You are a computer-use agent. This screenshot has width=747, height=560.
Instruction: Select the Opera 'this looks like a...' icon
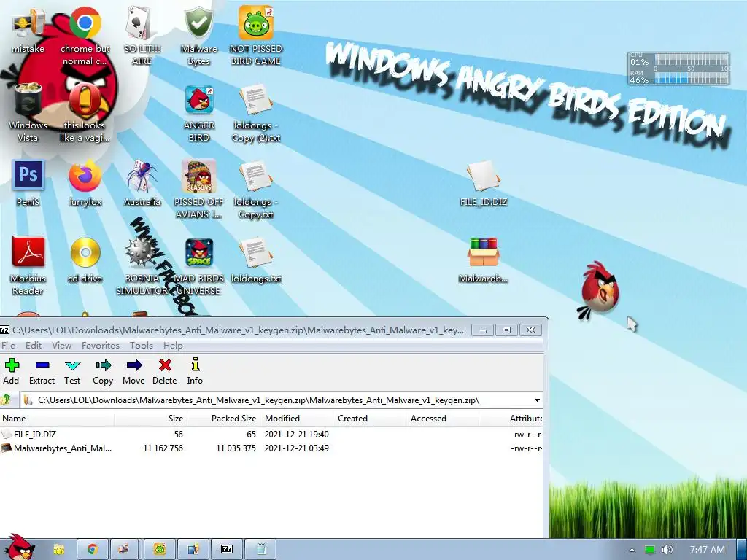point(85,112)
